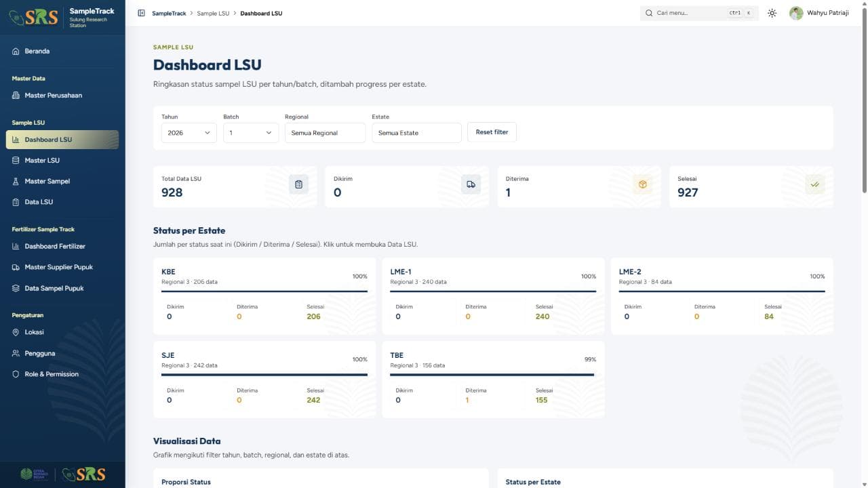This screenshot has height=488, width=868.
Task: Click the truck icon beside Master Supplier Pupuk
Action: pos(16,267)
